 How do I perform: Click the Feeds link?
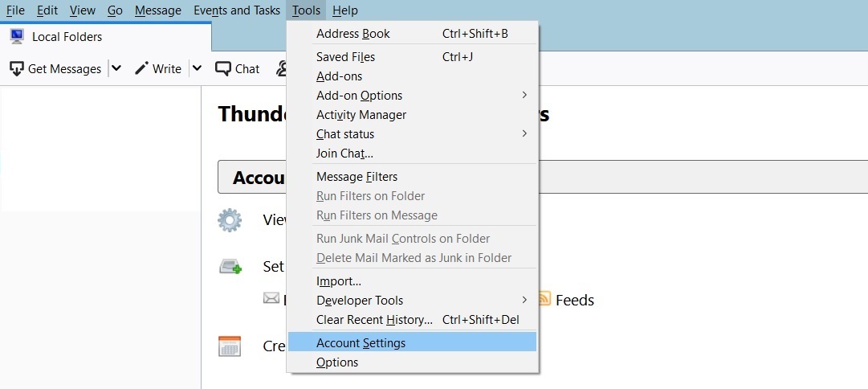tap(575, 300)
